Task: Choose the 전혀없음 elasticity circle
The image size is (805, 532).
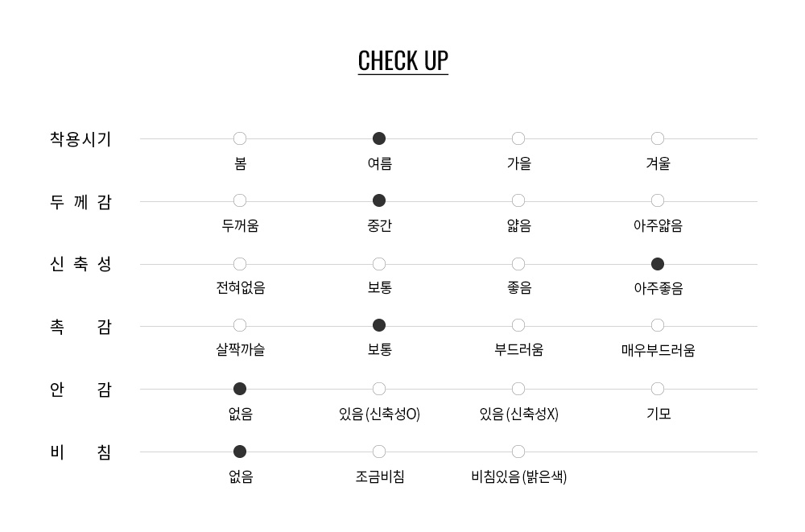Action: (x=240, y=264)
